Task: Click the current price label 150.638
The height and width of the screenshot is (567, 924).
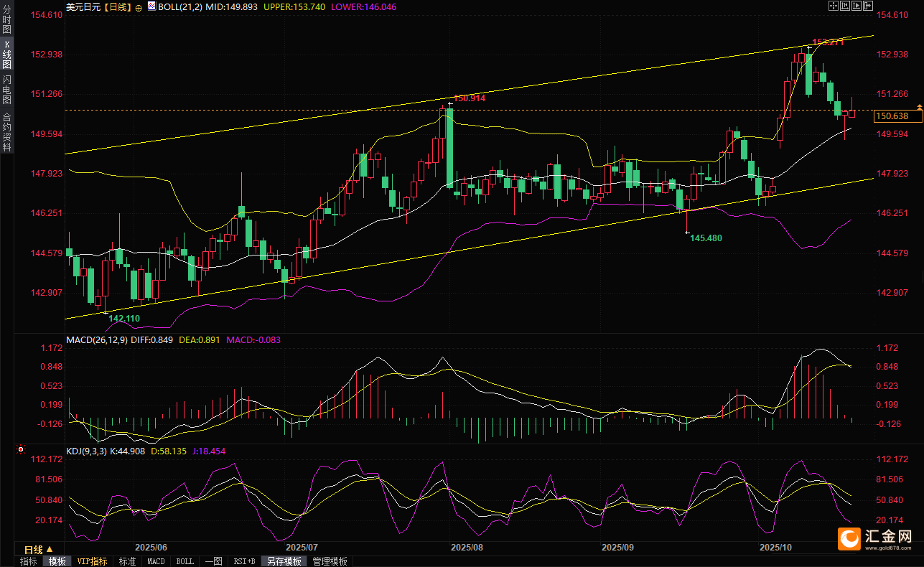Action: click(x=892, y=116)
